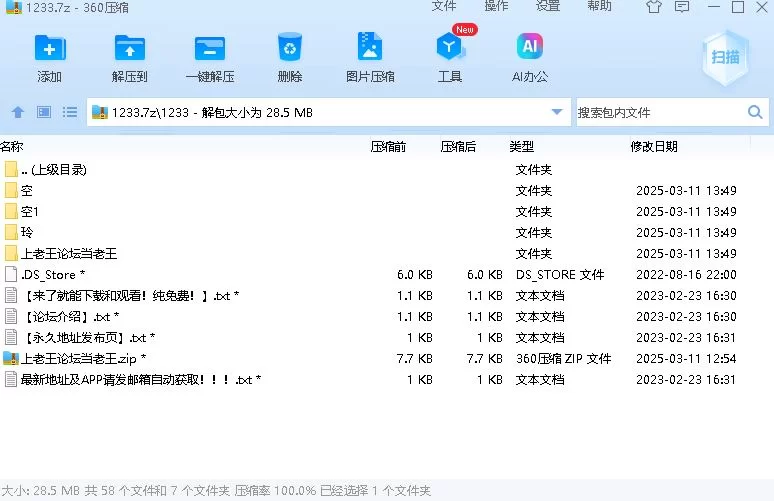Click the DS_STORE 文件 type cell
The height and width of the screenshot is (501, 774).
coord(560,274)
